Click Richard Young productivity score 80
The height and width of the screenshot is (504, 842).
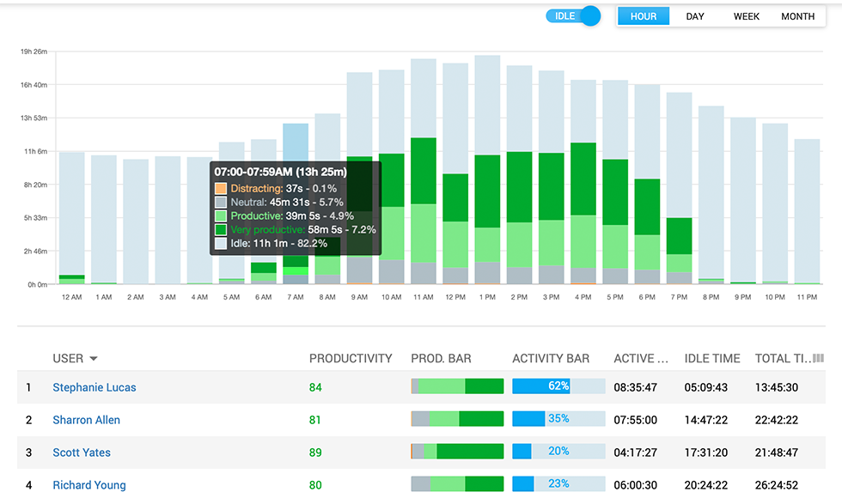[x=315, y=485]
